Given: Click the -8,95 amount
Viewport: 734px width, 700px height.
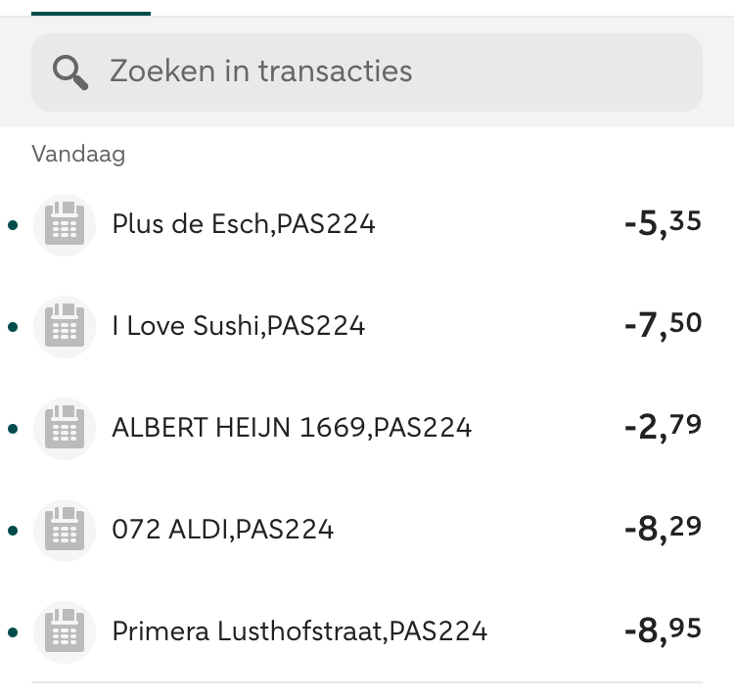Looking at the screenshot, I should (x=663, y=631).
